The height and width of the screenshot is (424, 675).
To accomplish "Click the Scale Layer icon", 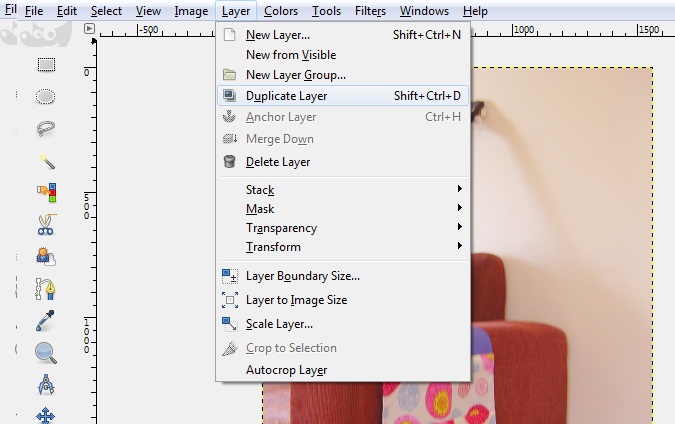I will click(x=229, y=324).
